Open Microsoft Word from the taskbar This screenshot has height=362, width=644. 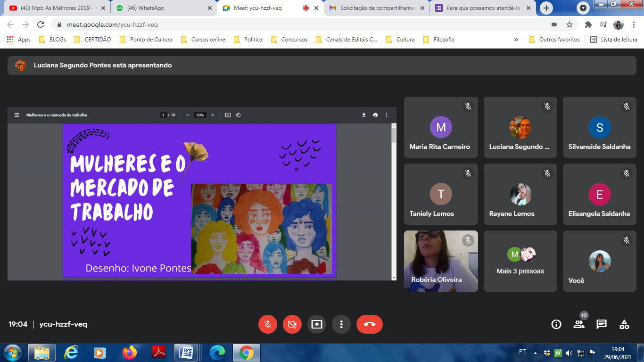point(186,353)
